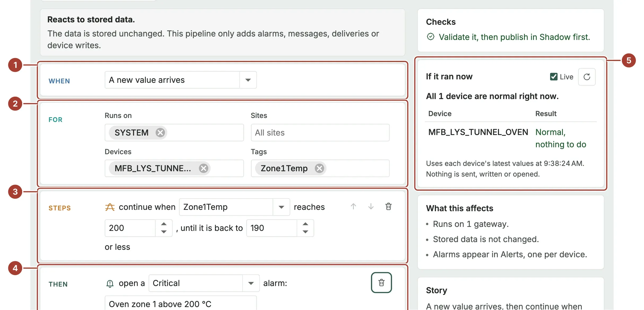Viewport: 644px width, 310px height.
Task: Remove the SYSTEM chip from Runs on
Action: (x=160, y=132)
